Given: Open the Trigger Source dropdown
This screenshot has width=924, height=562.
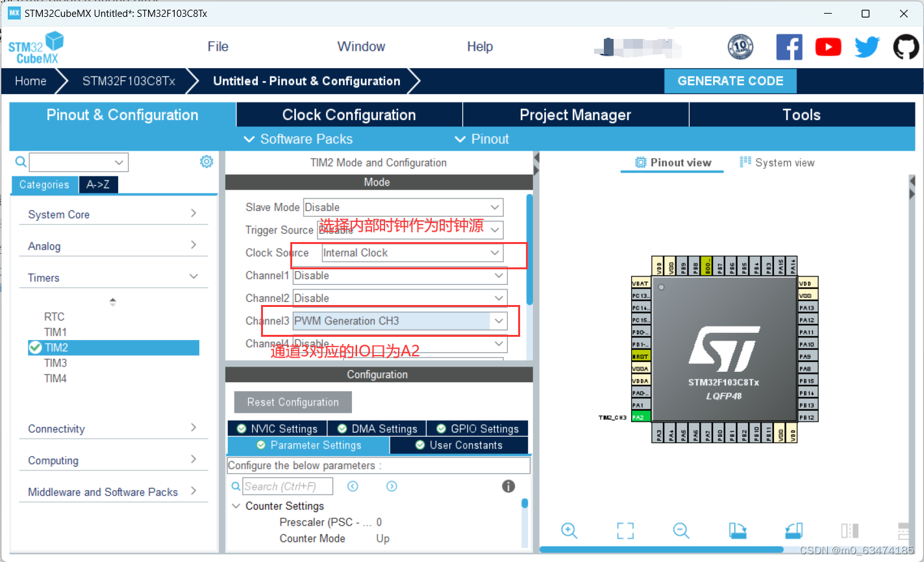Looking at the screenshot, I should point(410,230).
